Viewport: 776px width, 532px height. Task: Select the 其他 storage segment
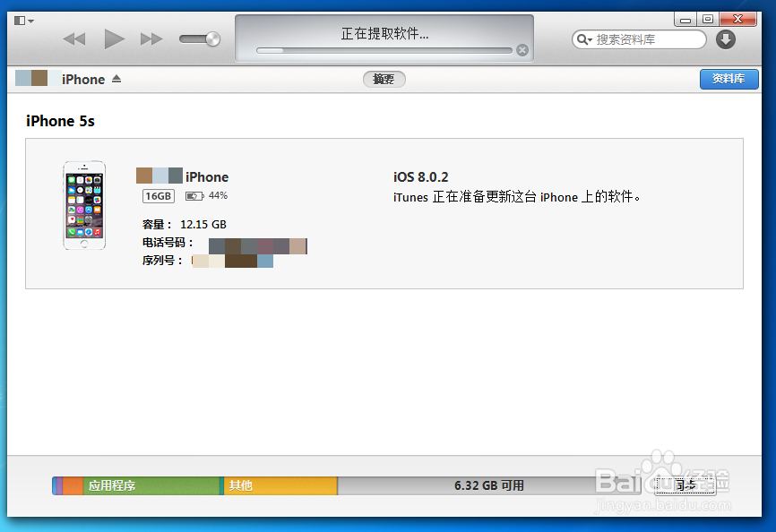(280, 485)
